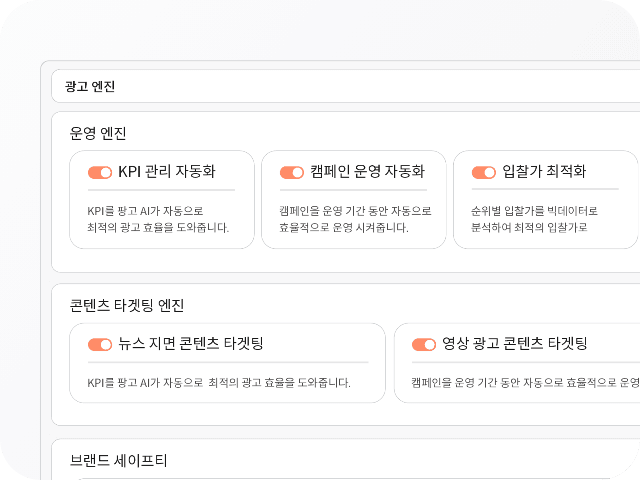The width and height of the screenshot is (640, 480).
Task: Switch off 영상 광고 콘텐츠 타겟팅 toggle
Action: pos(424,345)
